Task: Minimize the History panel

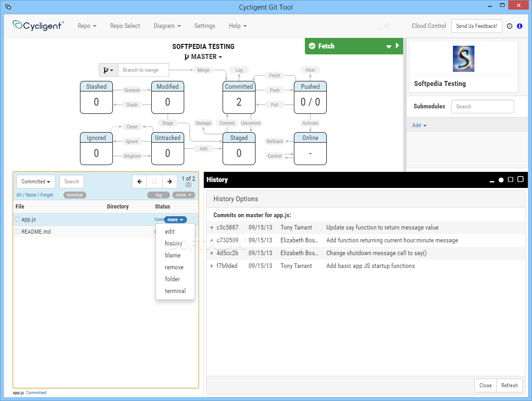Action: pyautogui.click(x=492, y=182)
